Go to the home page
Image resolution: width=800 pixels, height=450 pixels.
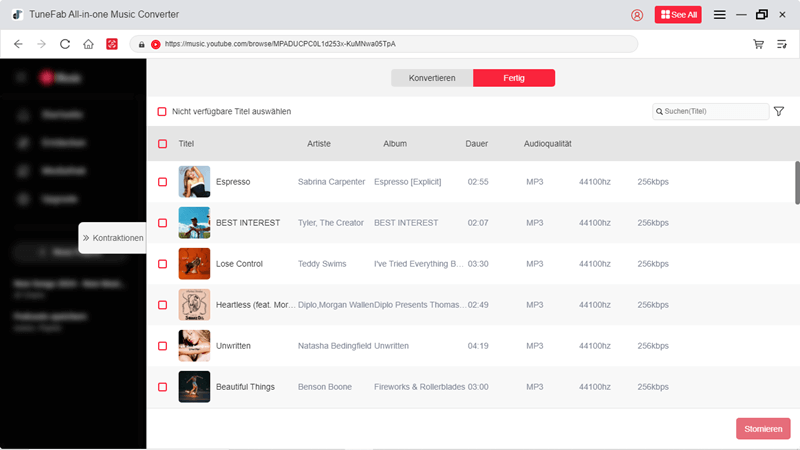click(x=88, y=44)
